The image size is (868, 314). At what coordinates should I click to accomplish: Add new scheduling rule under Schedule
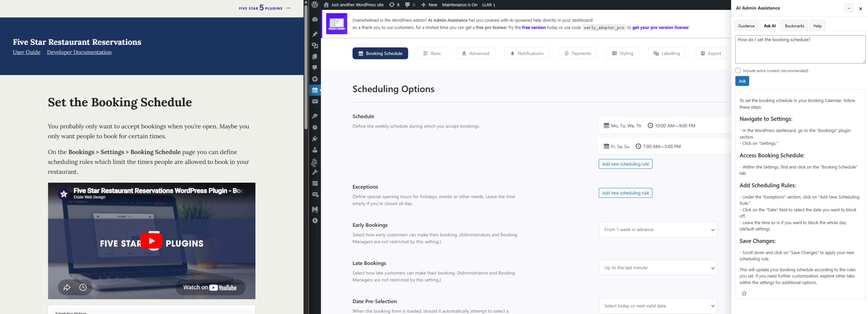point(625,164)
